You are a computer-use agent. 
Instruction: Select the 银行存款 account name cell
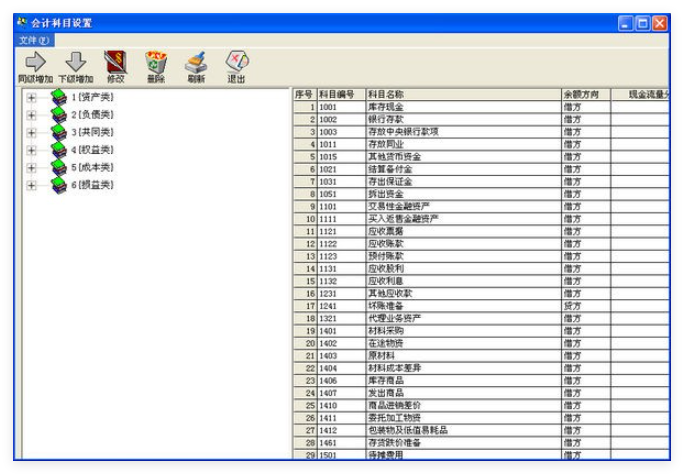tap(463, 119)
